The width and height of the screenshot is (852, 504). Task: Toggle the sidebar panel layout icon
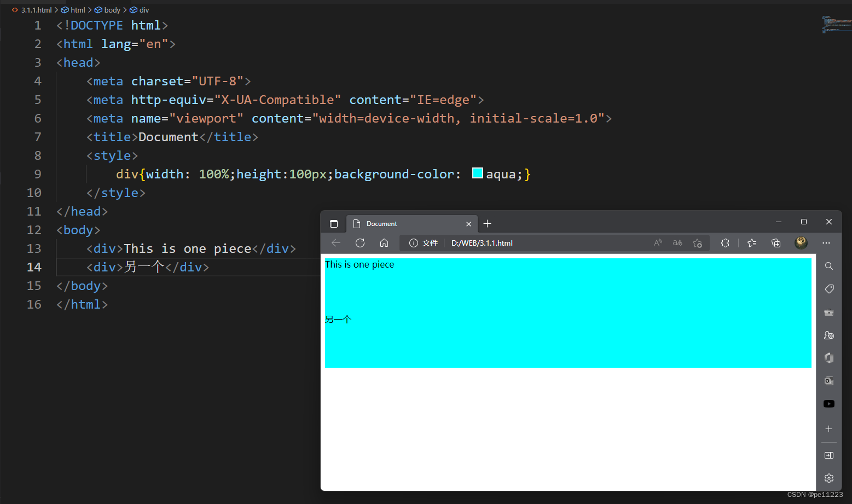[x=829, y=455]
